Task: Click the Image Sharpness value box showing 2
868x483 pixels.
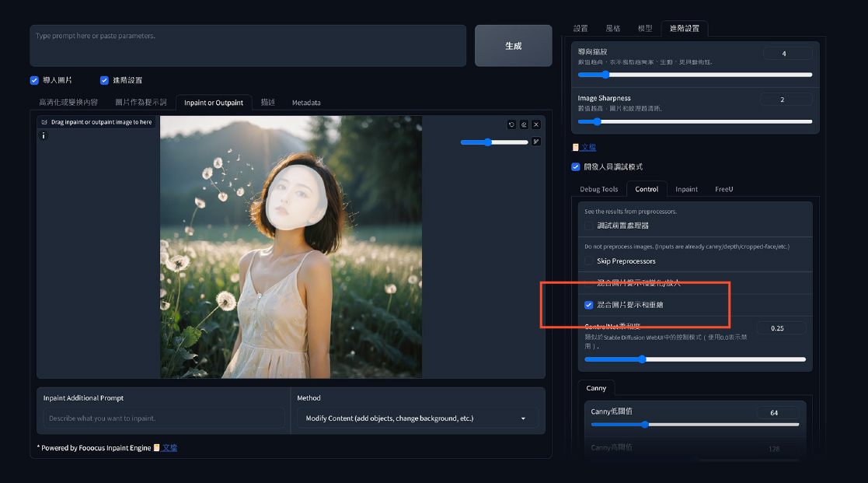Action: [x=786, y=100]
